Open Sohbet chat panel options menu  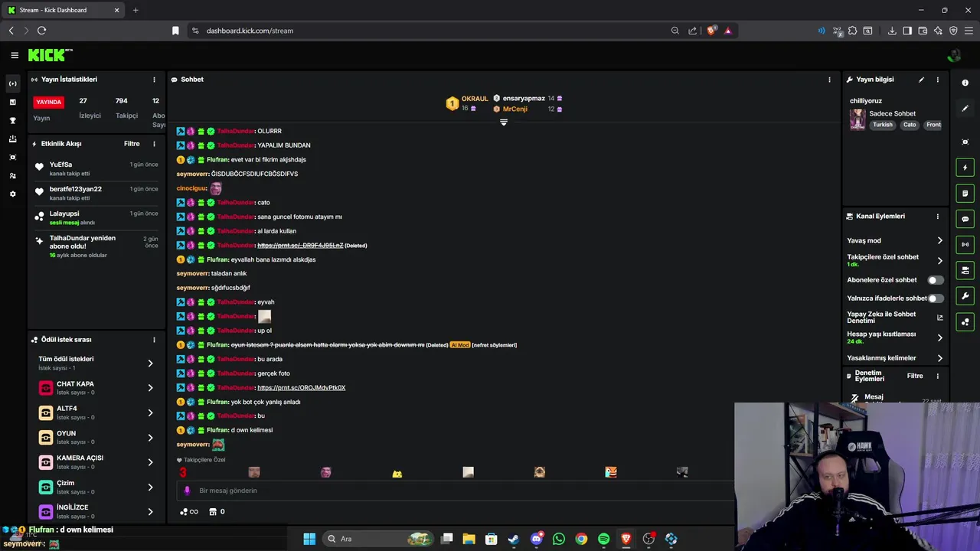[829, 80]
